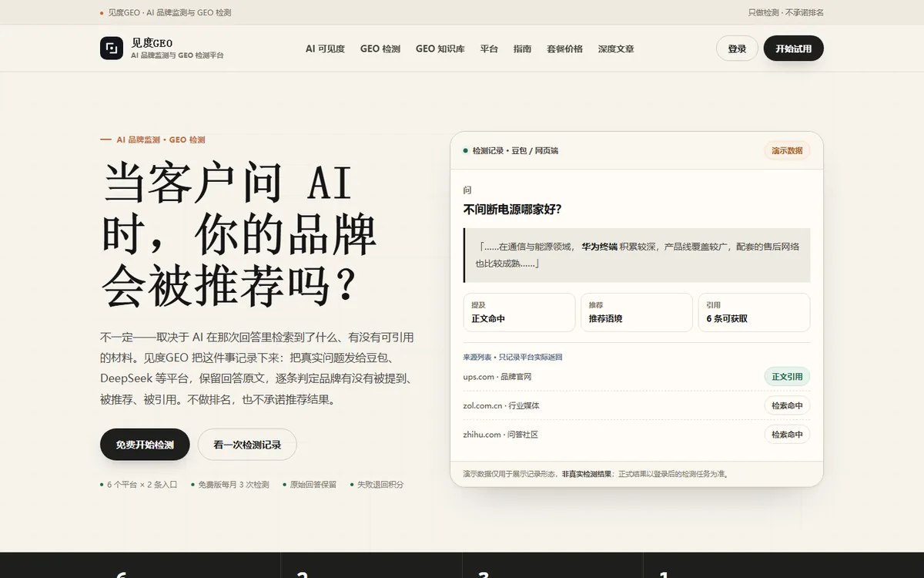Open 套餐价格 pricing page

tap(564, 49)
